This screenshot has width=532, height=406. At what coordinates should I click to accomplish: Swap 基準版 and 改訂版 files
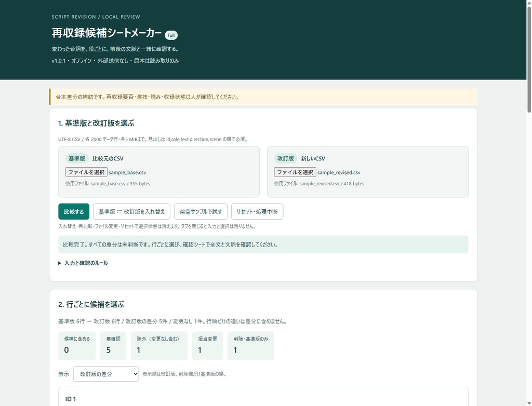point(131,212)
